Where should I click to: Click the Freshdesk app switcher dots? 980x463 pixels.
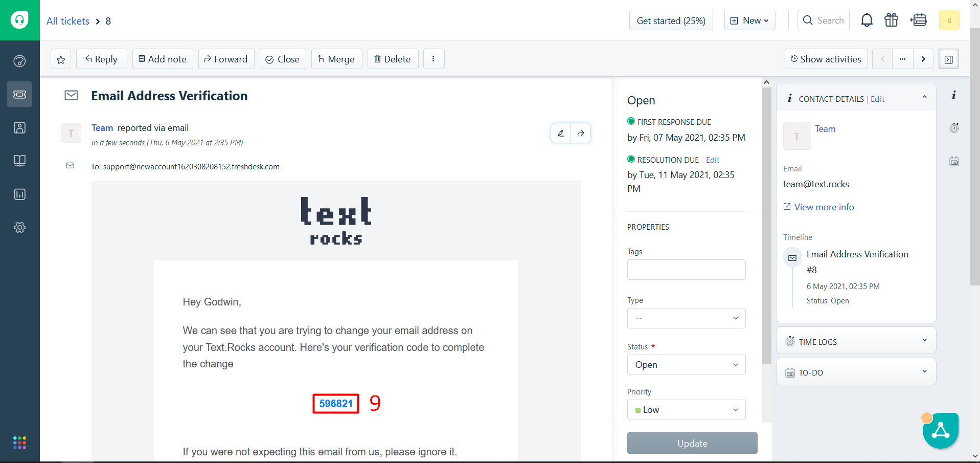point(19,443)
